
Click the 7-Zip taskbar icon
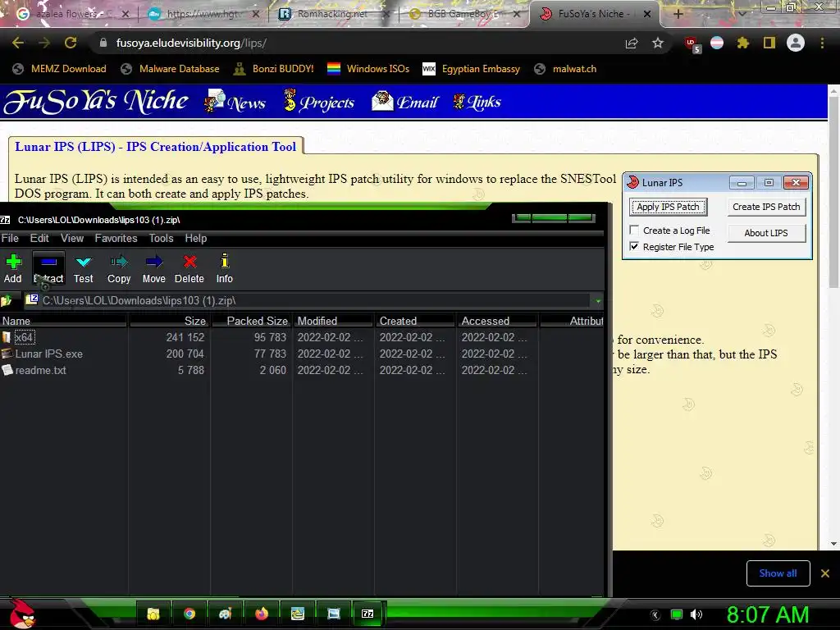coord(367,614)
